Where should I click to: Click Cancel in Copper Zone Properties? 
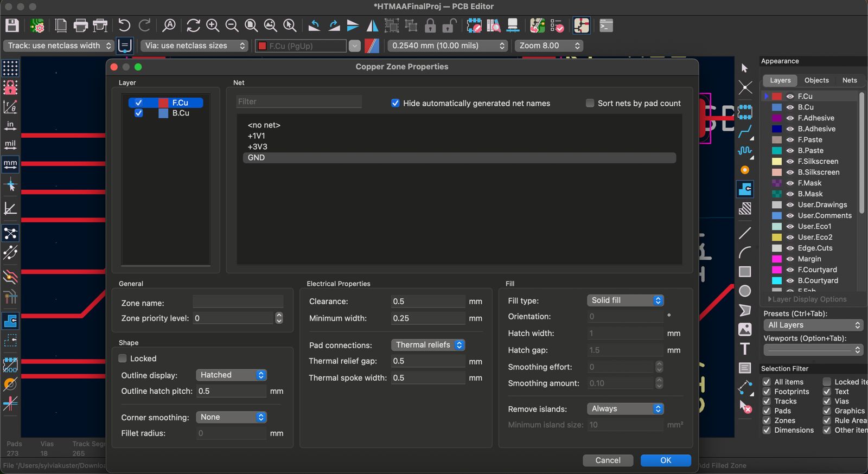pos(608,460)
